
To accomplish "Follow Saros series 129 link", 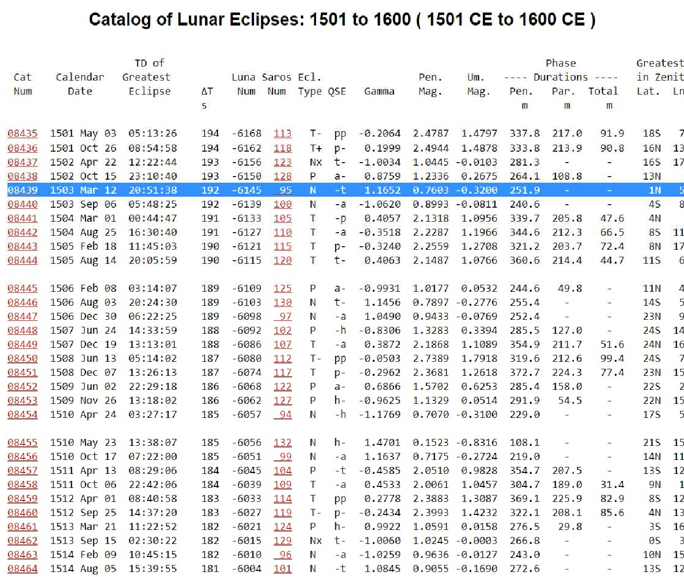I will point(283,540).
